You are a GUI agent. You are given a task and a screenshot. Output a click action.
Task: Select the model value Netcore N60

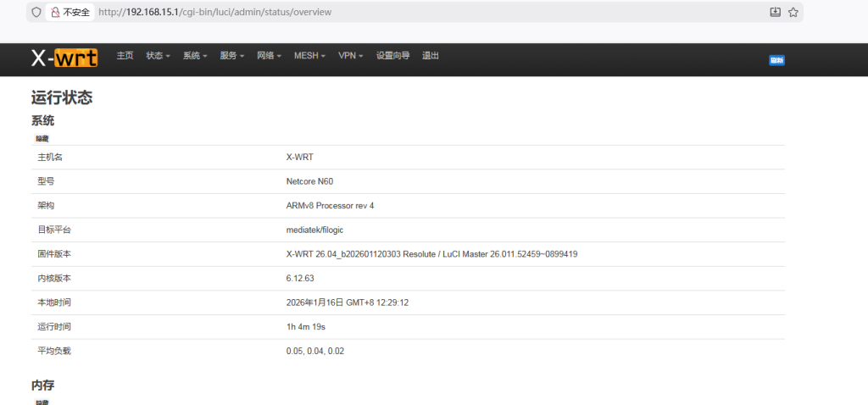tap(309, 181)
